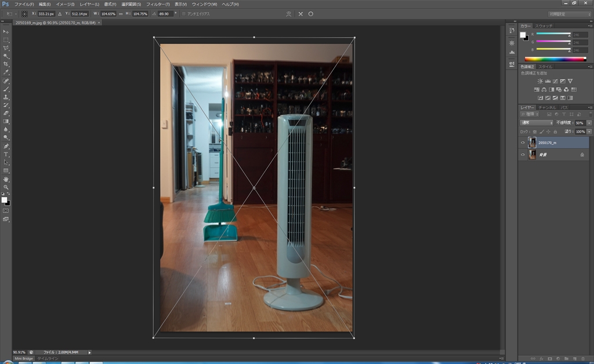Swap foreground and background colors in toolbar
This screenshot has height=364, width=594.
click(x=8, y=194)
